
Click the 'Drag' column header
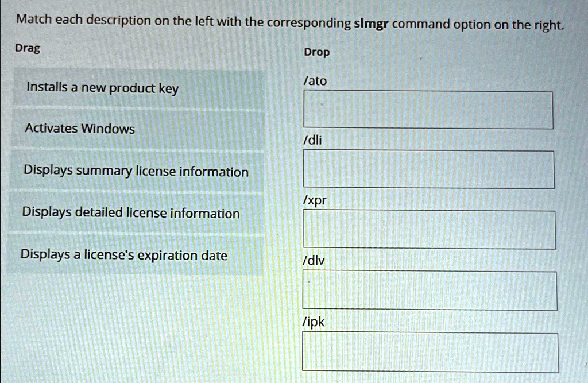point(28,48)
